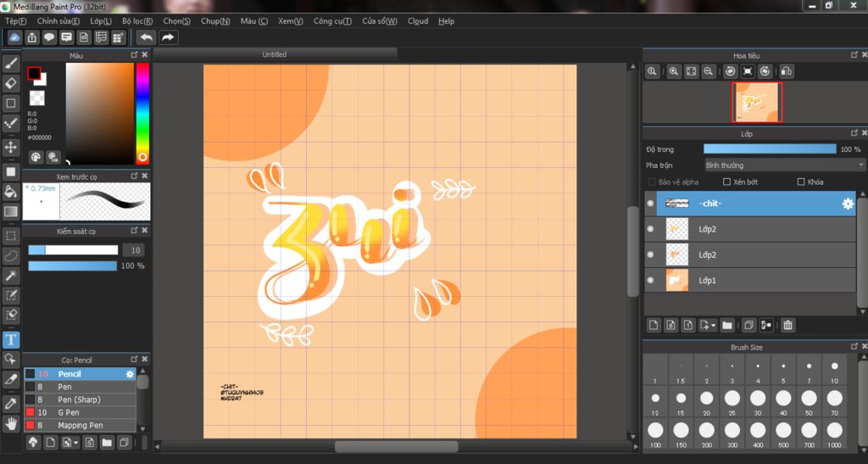Select the Eraser tool
The height and width of the screenshot is (464, 868).
pos(10,84)
